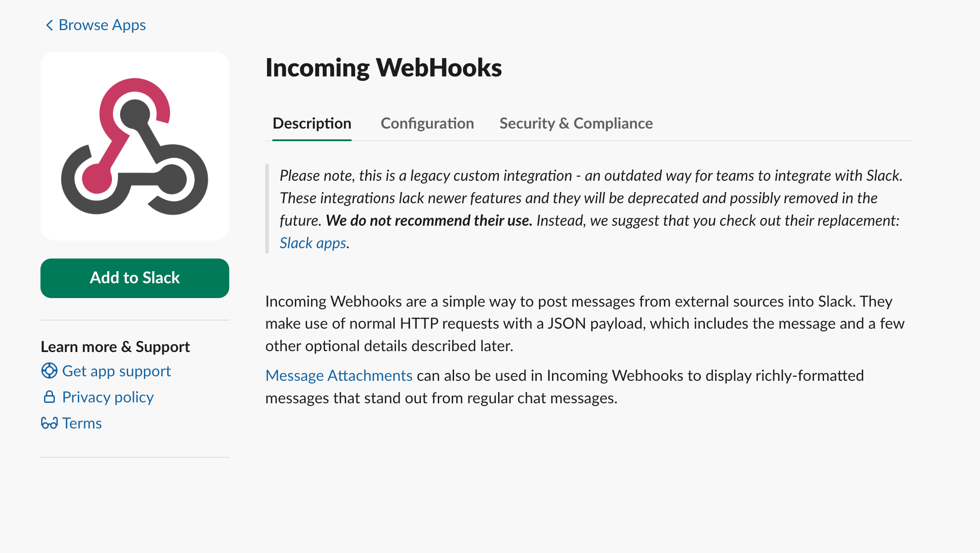Select the Incoming WebHooks app logo
Screen dimensions: 980x553
pyautogui.click(x=134, y=146)
